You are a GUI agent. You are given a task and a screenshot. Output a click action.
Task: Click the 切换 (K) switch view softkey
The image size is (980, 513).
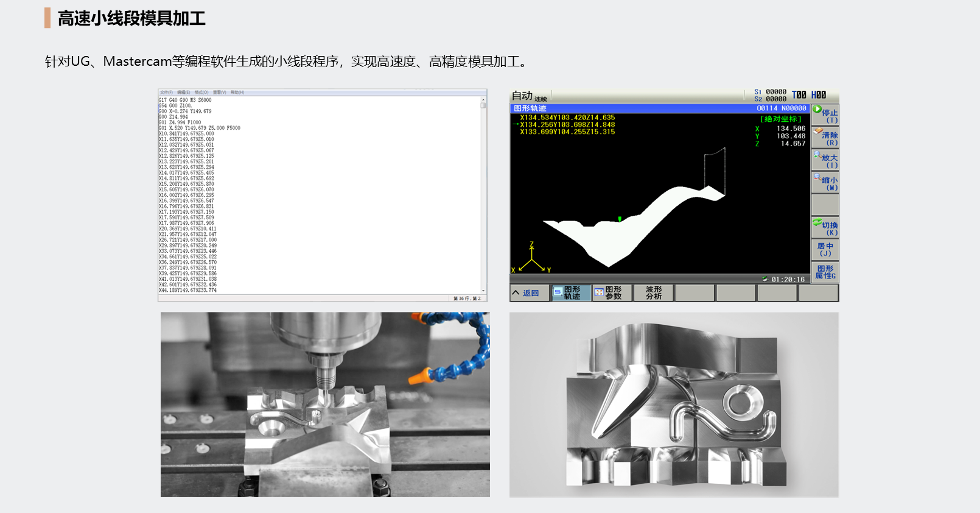(x=825, y=228)
